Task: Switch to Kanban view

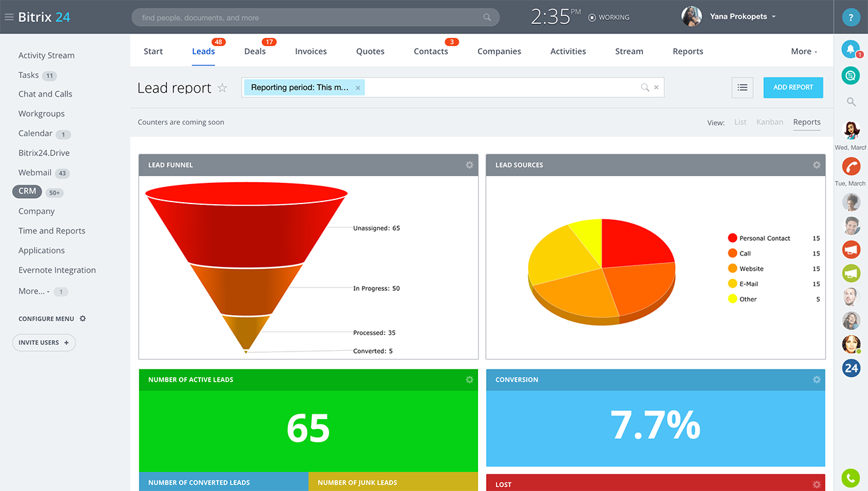Action: click(769, 122)
